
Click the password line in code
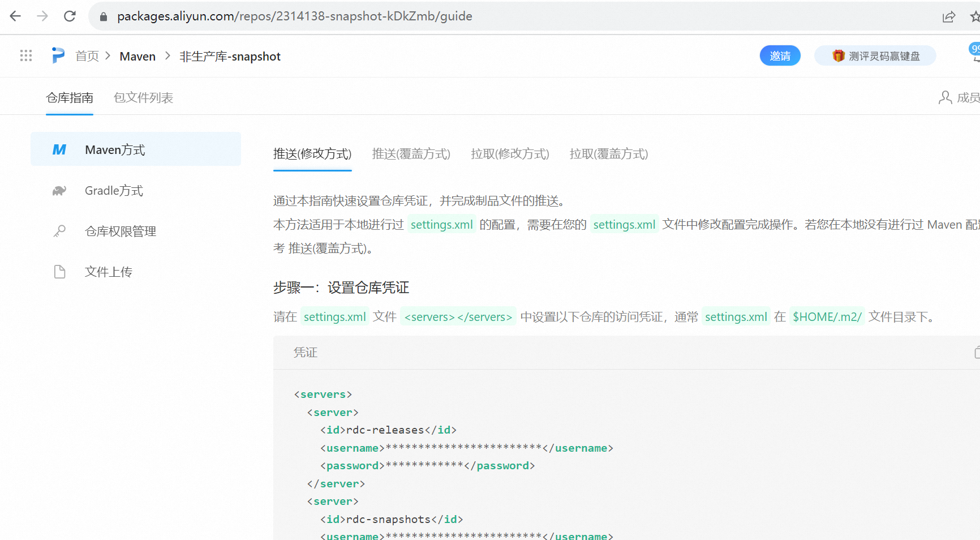428,466
